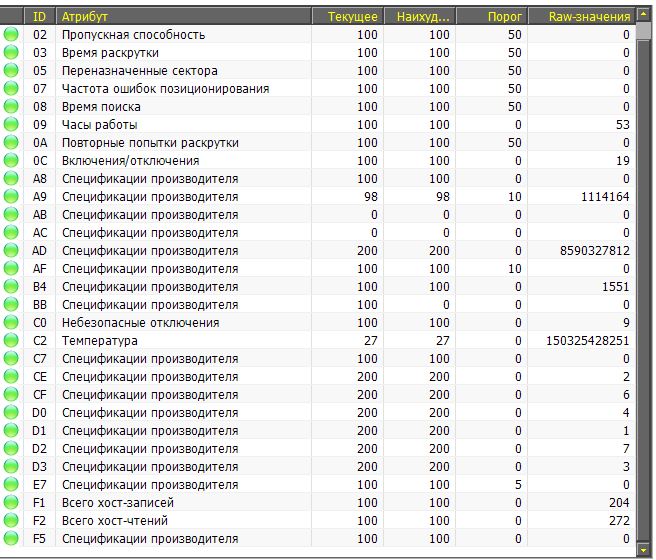
Task: Click the green status icon for row 0C
Action: coord(11,160)
